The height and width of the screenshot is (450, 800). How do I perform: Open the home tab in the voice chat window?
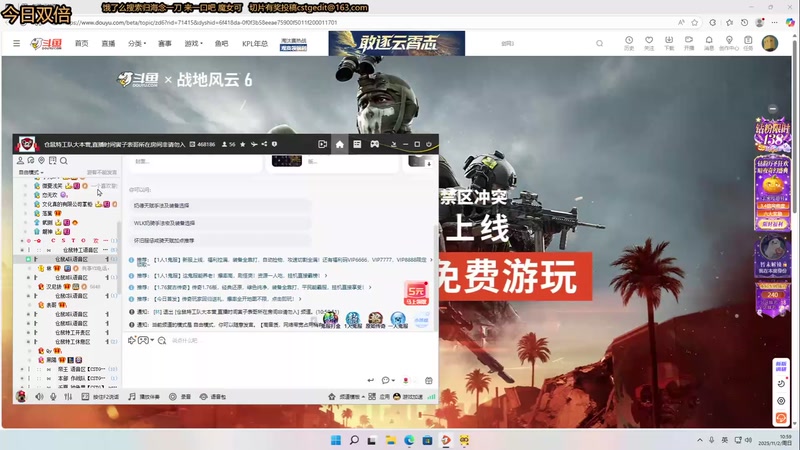(x=339, y=144)
